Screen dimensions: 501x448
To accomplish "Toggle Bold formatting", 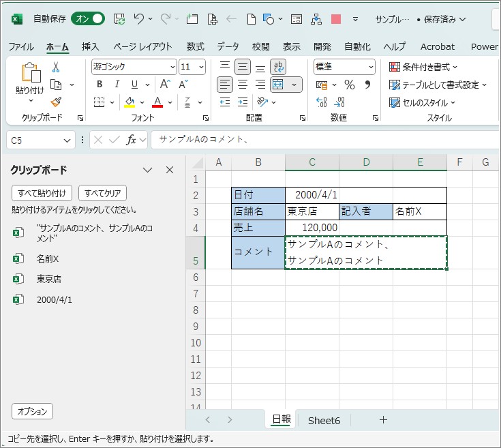I will (100, 85).
